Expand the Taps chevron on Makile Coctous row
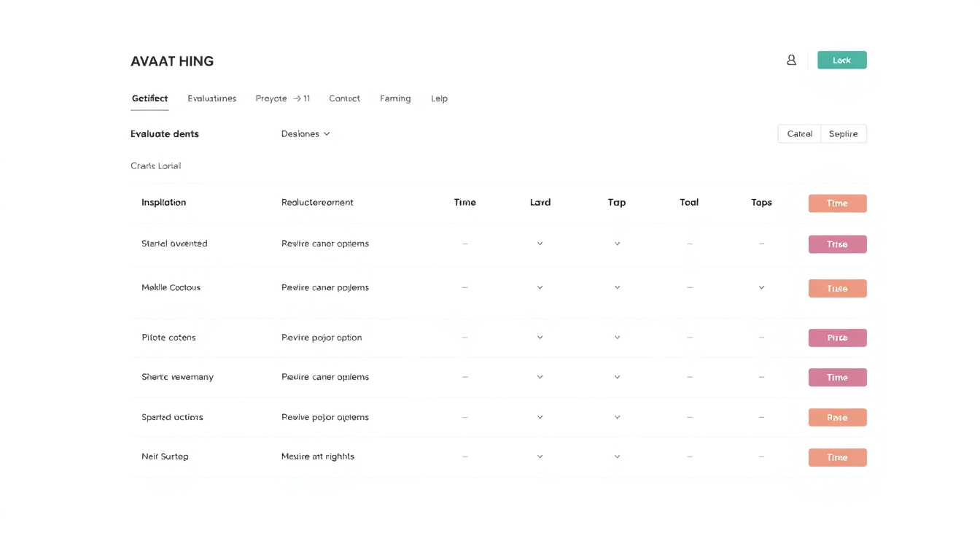 pyautogui.click(x=761, y=287)
